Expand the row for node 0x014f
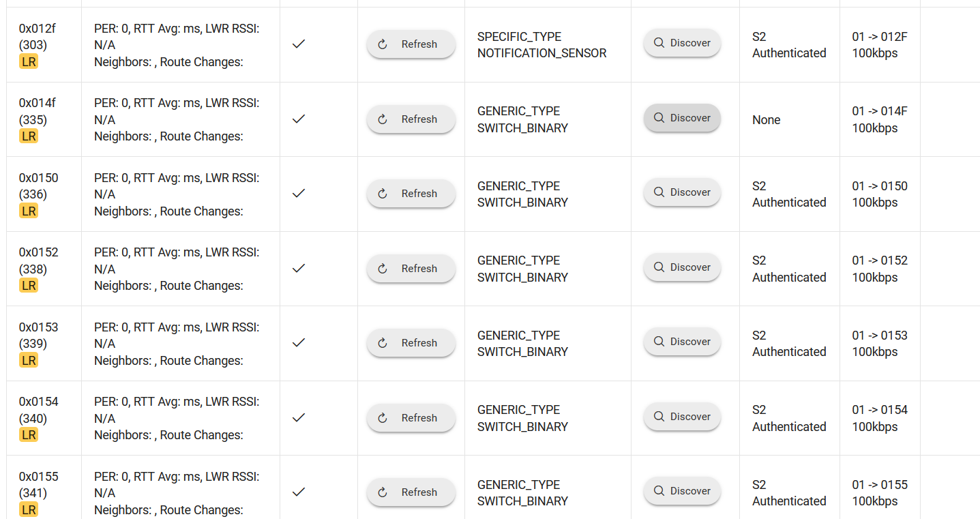This screenshot has width=980, height=519. 41,119
